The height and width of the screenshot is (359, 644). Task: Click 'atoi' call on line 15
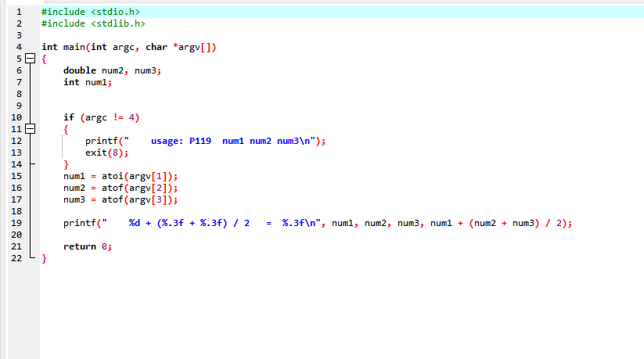[113, 176]
